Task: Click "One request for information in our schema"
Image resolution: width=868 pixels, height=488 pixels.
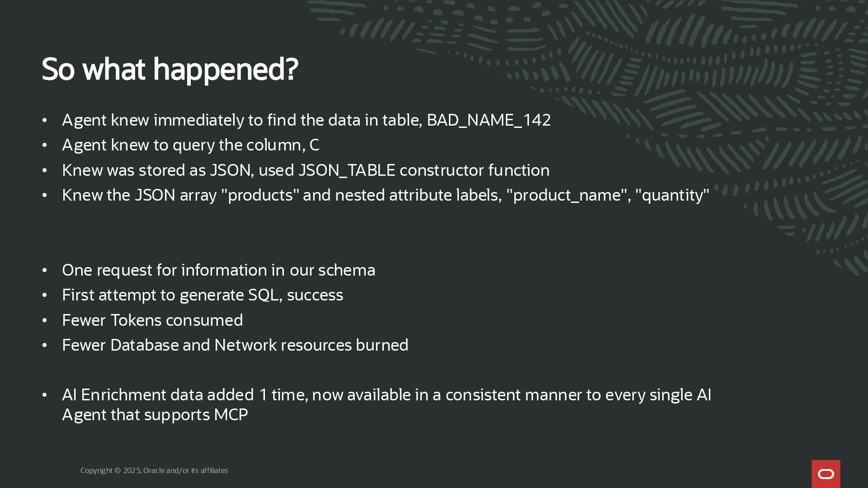Action: point(218,270)
